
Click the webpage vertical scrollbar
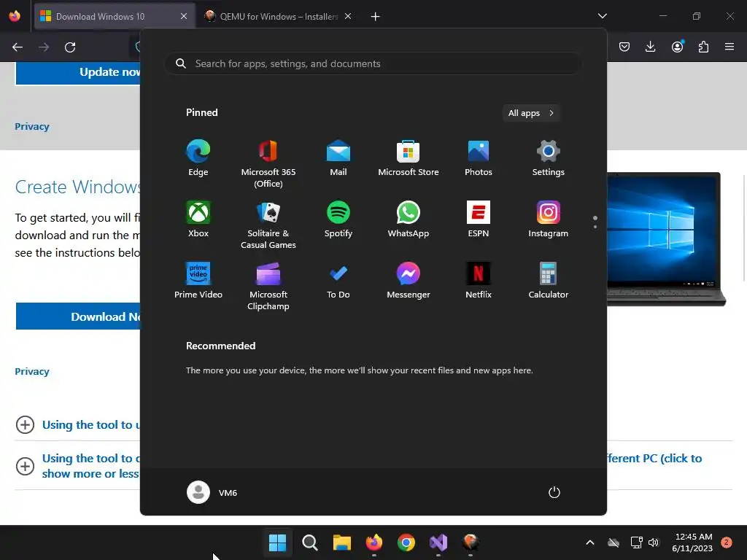[x=743, y=228]
